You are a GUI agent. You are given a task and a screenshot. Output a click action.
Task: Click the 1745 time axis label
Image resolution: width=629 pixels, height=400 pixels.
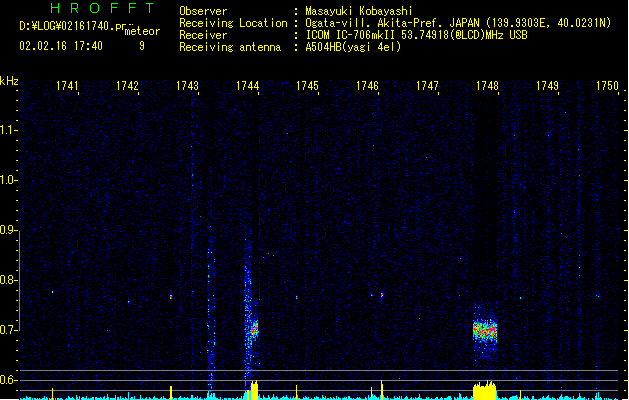coord(307,86)
